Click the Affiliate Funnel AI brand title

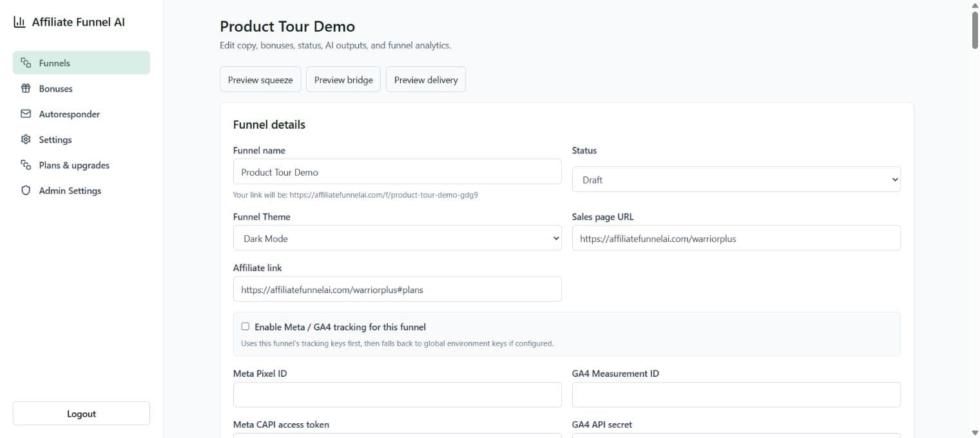pos(79,22)
